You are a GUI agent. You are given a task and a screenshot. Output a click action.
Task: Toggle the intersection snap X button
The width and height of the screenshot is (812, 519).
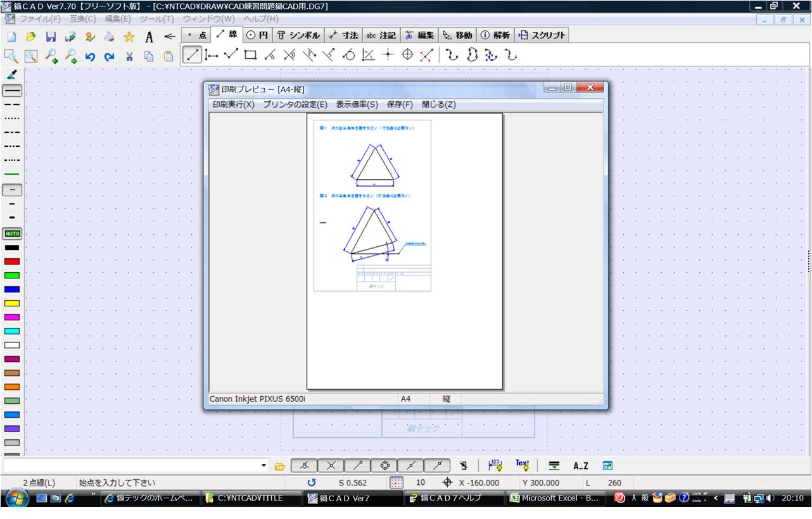pyautogui.click(x=331, y=466)
